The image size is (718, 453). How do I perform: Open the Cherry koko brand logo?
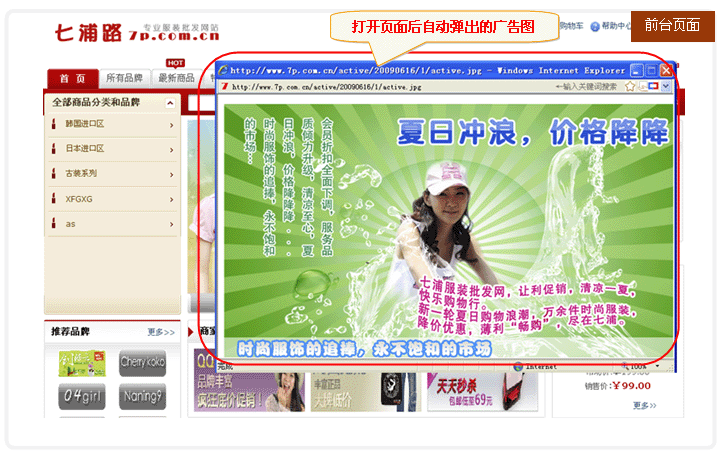tap(142, 362)
